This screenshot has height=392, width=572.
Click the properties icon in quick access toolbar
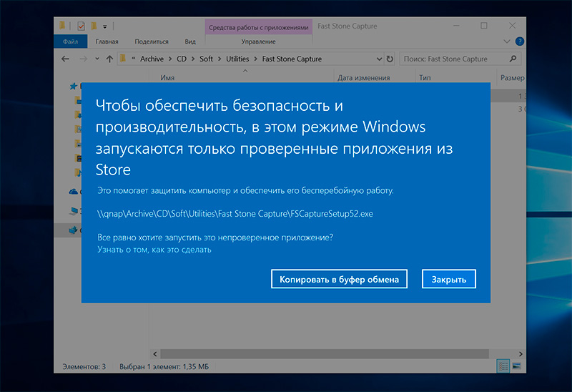[80, 26]
